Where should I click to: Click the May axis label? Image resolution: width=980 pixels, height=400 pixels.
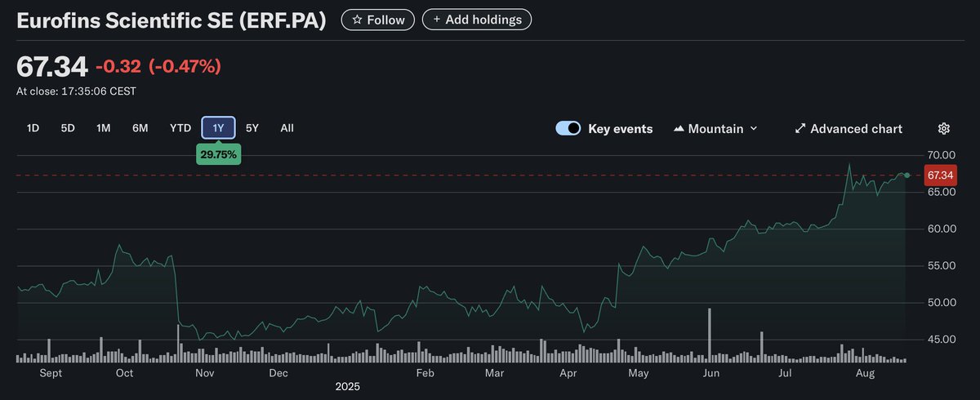point(639,373)
